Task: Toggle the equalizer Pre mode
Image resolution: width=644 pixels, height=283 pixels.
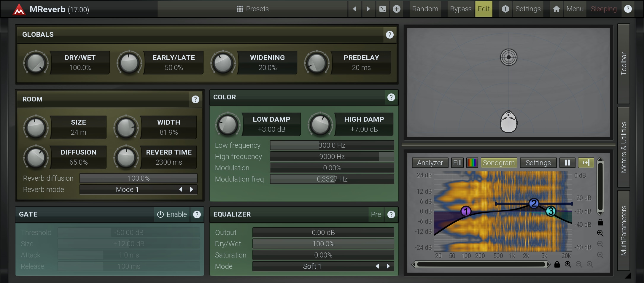Action: 376,214
